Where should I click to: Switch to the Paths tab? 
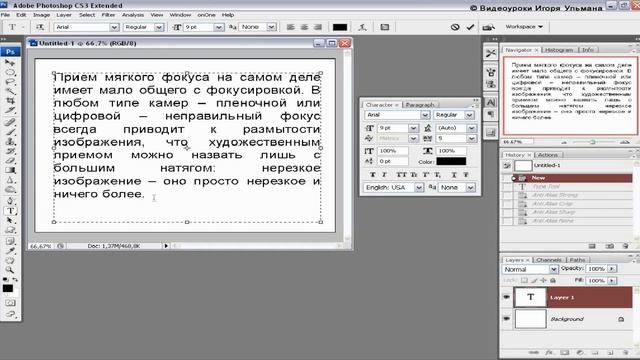(577, 260)
